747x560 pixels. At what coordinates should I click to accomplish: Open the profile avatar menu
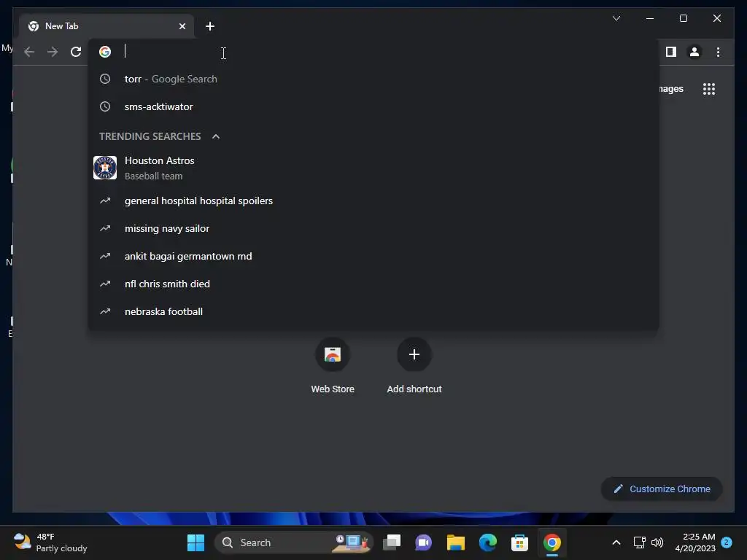point(694,52)
